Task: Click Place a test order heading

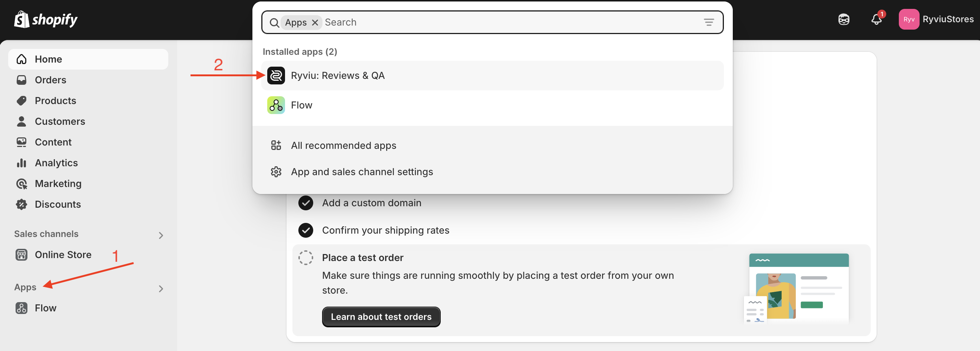Action: pos(362,258)
